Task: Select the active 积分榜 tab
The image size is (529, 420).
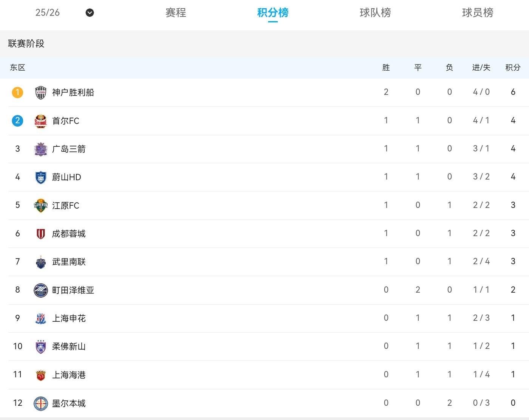Action: (273, 13)
